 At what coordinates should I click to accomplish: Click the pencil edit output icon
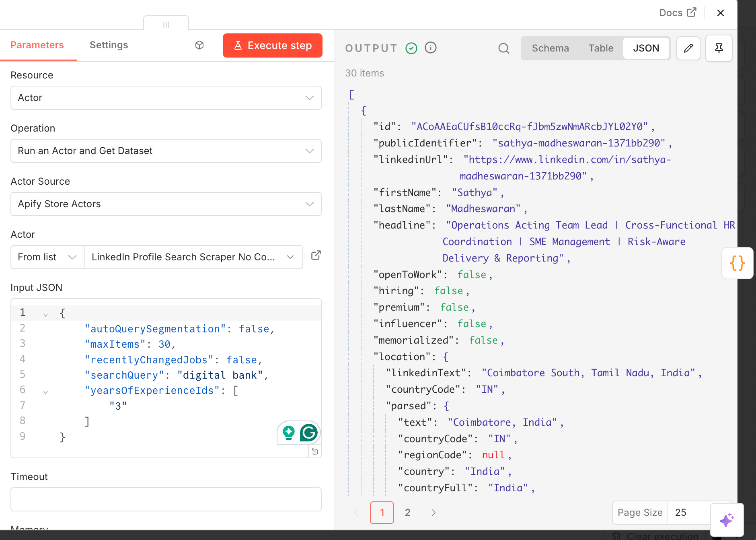(688, 48)
